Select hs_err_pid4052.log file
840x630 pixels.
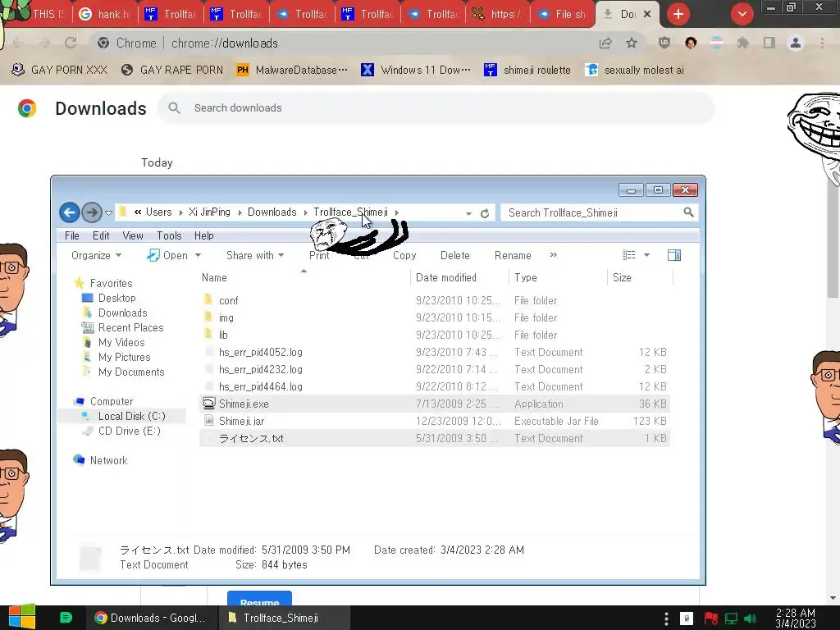click(x=435, y=352)
